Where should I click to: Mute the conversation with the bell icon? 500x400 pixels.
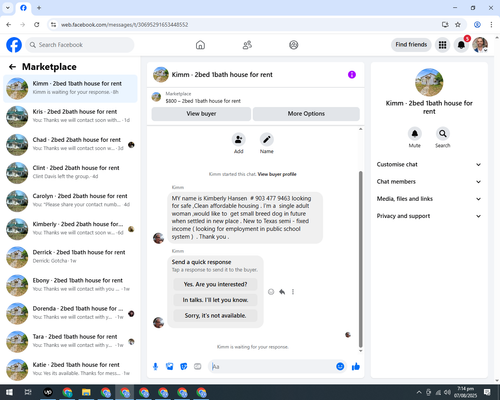[415, 134]
